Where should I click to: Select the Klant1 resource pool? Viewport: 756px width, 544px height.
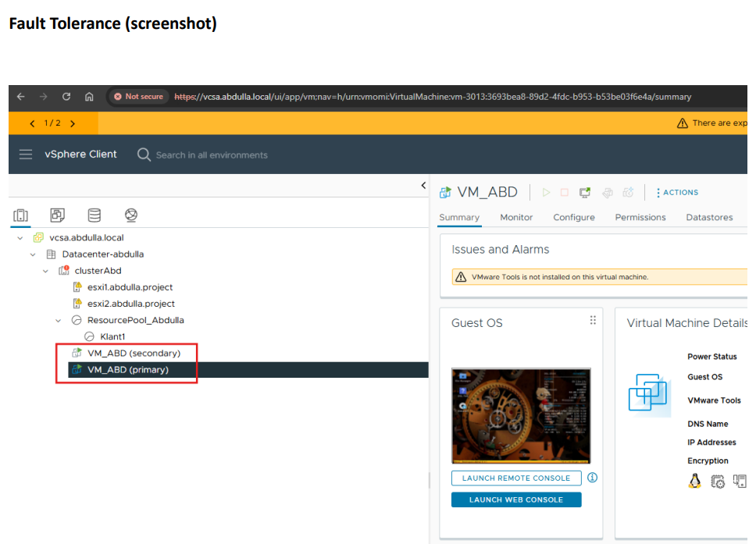pos(112,336)
